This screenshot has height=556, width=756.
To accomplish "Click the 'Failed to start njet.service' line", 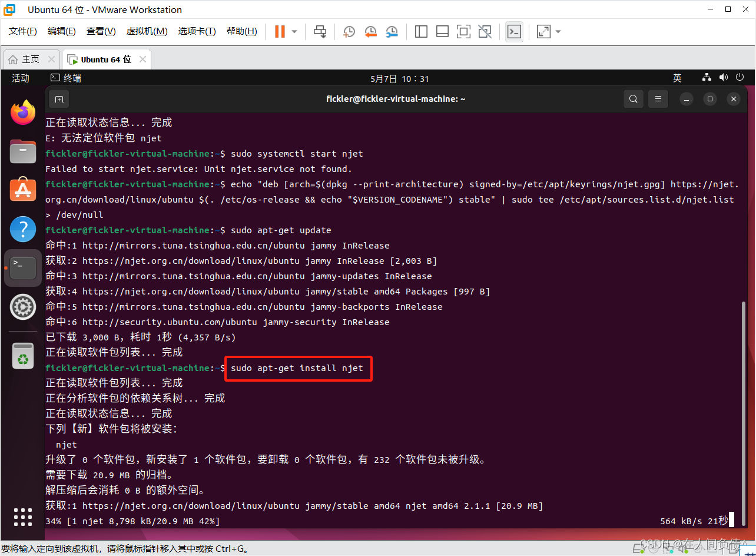I will [198, 169].
